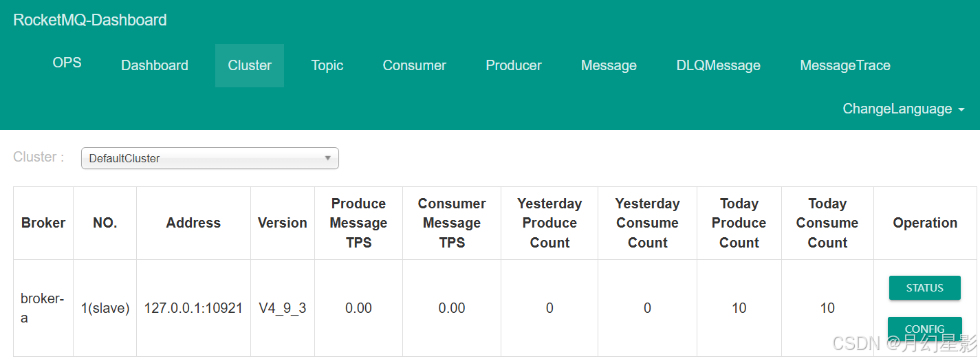Go to the Dashboard tab
This screenshot has width=980, height=361.
(155, 65)
